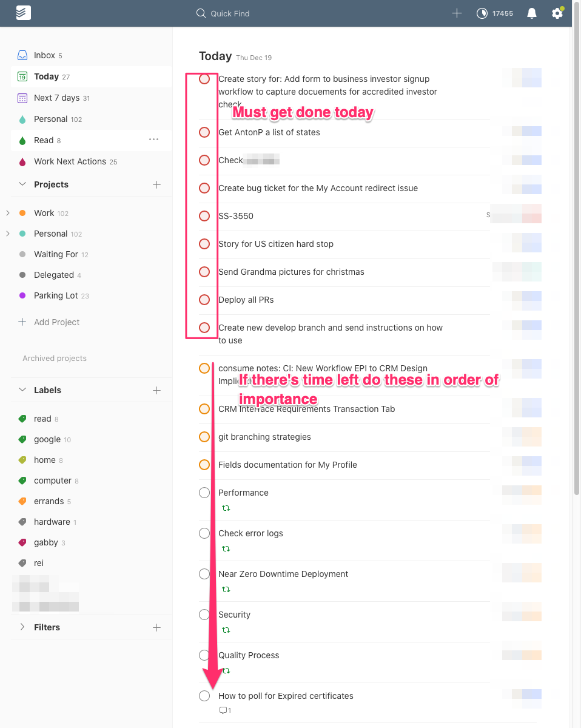The height and width of the screenshot is (728, 581).
Task: Collapse the Projects section
Action: (23, 184)
